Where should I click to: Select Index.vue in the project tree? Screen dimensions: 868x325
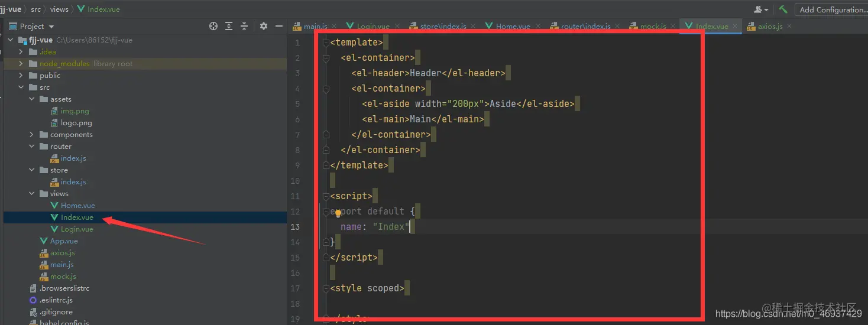(x=77, y=217)
